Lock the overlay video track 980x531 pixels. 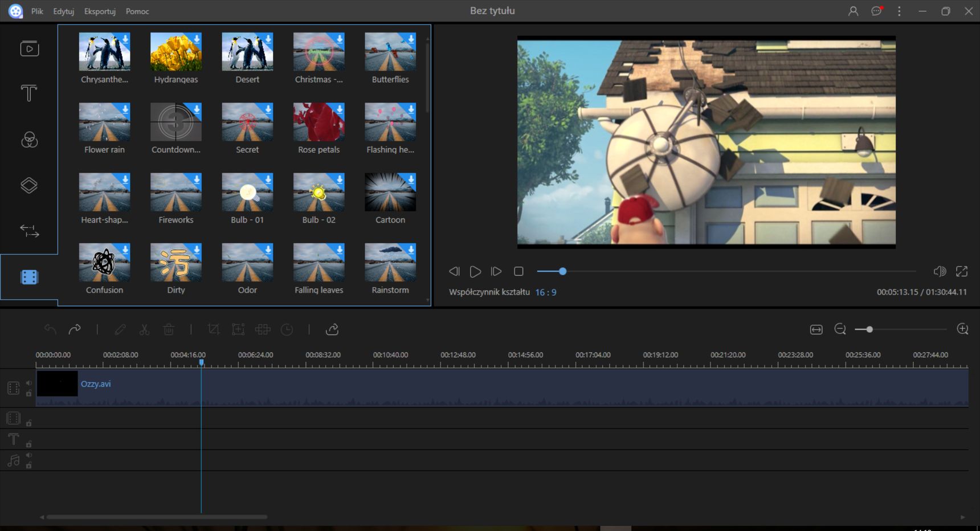(x=28, y=423)
